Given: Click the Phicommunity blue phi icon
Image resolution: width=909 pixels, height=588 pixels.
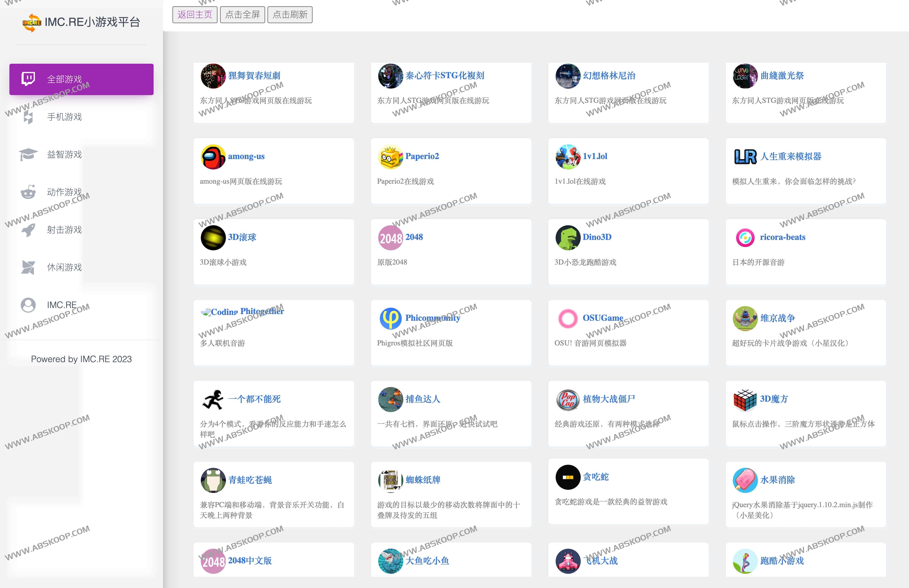Looking at the screenshot, I should pyautogui.click(x=390, y=318).
